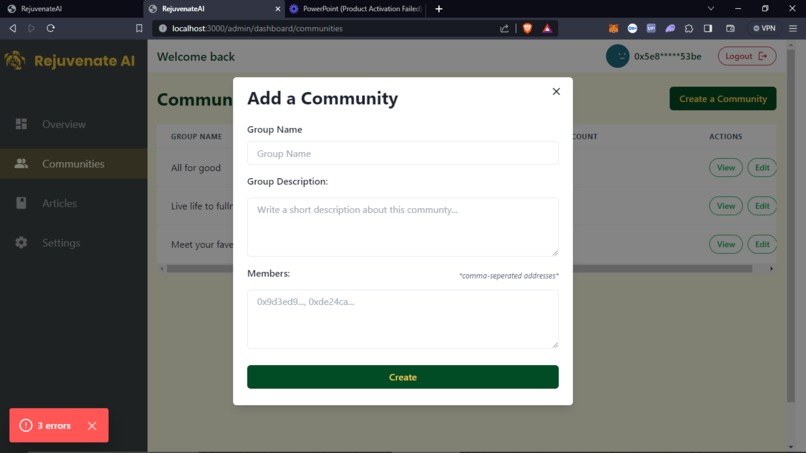The height and width of the screenshot is (453, 806).
Task: Close the Add a Community modal
Action: [556, 92]
